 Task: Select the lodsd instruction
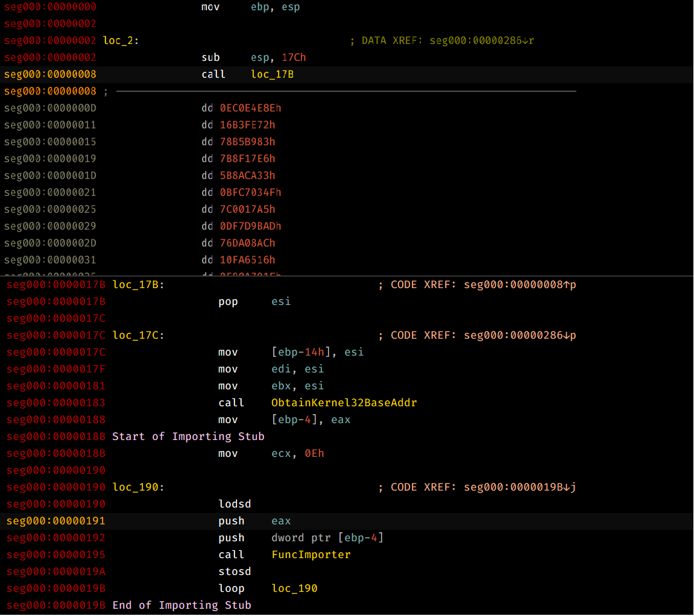point(235,504)
